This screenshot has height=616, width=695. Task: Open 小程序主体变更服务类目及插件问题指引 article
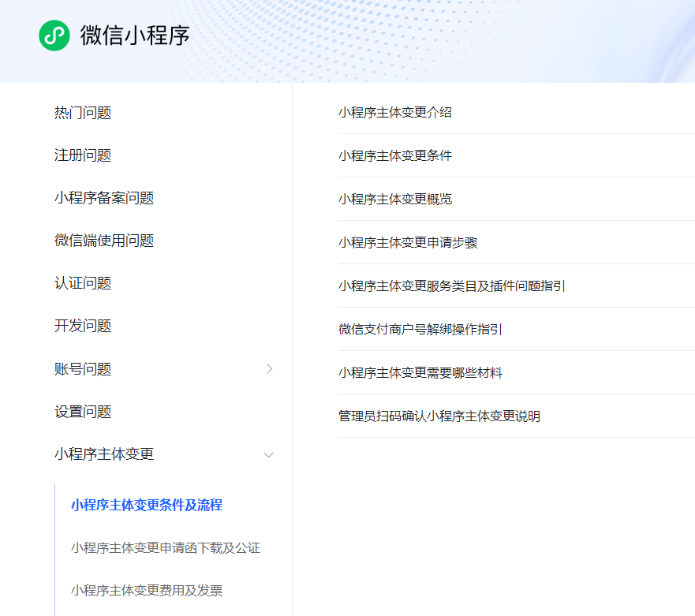452,286
